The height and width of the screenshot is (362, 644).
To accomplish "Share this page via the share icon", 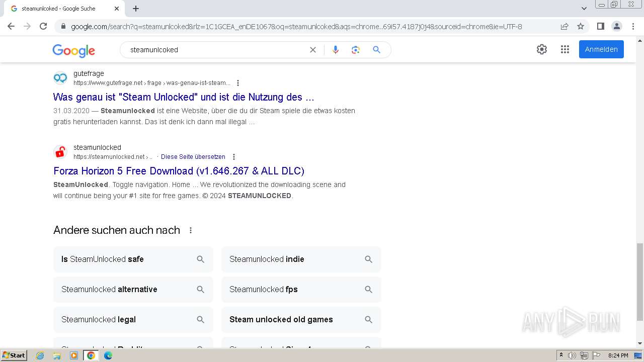I will 565,26.
